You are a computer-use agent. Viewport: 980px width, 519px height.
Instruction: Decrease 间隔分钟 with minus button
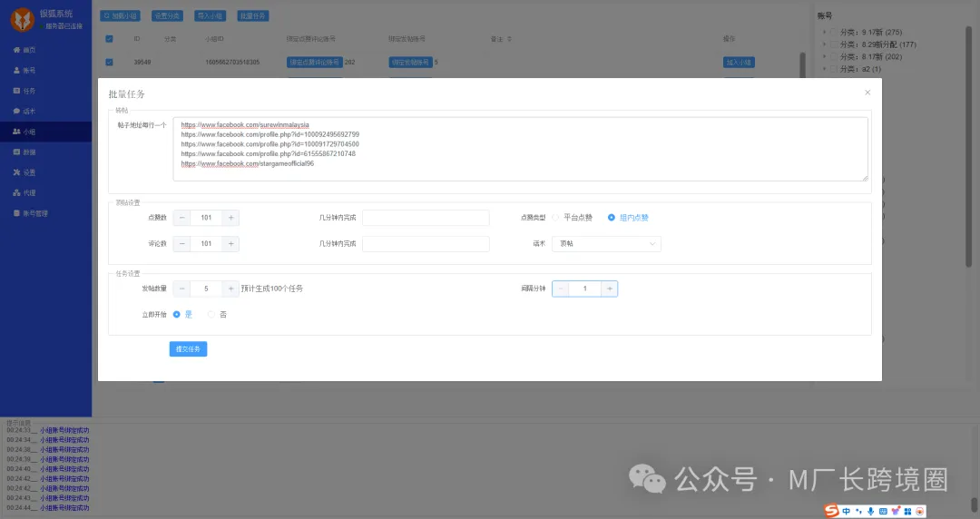561,289
